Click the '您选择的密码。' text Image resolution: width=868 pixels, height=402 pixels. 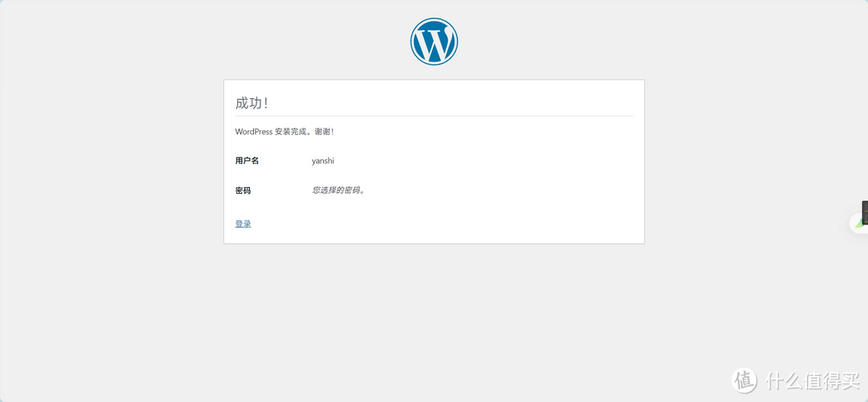pyautogui.click(x=339, y=191)
